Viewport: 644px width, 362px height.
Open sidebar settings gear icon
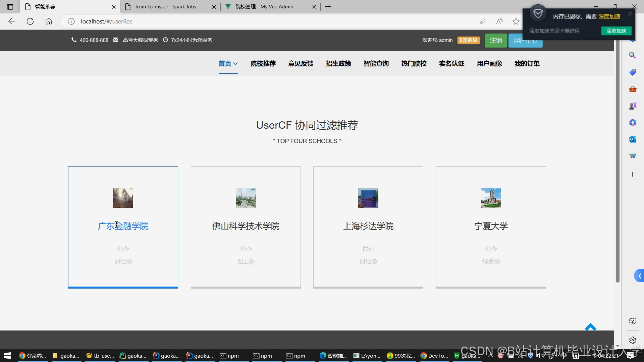click(633, 340)
